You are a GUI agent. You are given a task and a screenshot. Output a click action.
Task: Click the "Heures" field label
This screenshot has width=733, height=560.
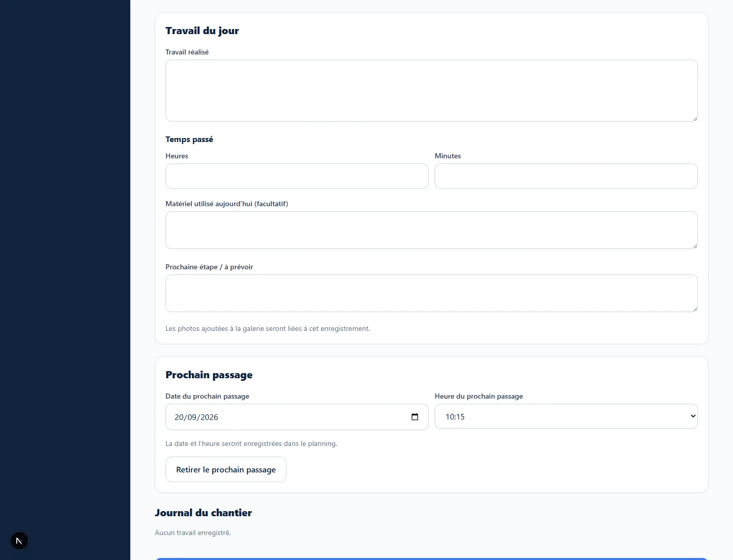(177, 156)
